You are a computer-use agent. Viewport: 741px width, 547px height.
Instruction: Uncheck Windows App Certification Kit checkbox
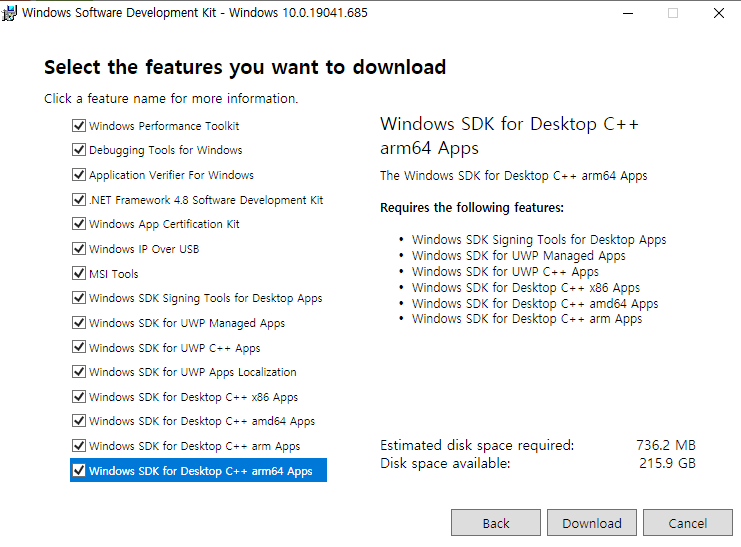(79, 224)
